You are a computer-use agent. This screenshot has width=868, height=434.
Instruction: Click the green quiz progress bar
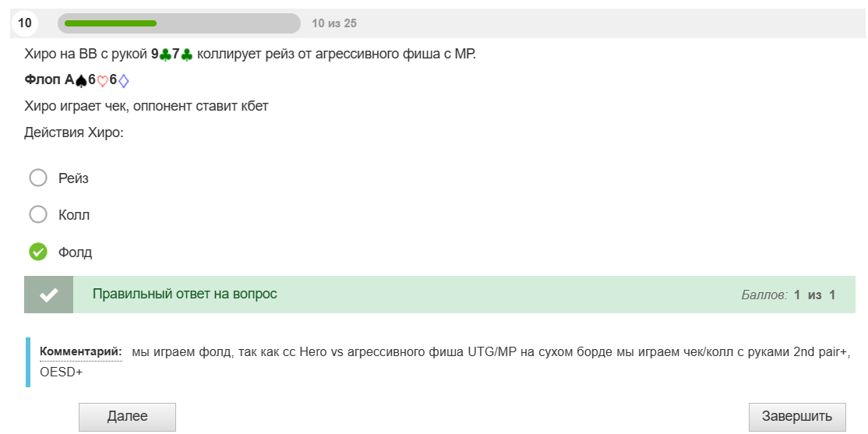point(178,23)
